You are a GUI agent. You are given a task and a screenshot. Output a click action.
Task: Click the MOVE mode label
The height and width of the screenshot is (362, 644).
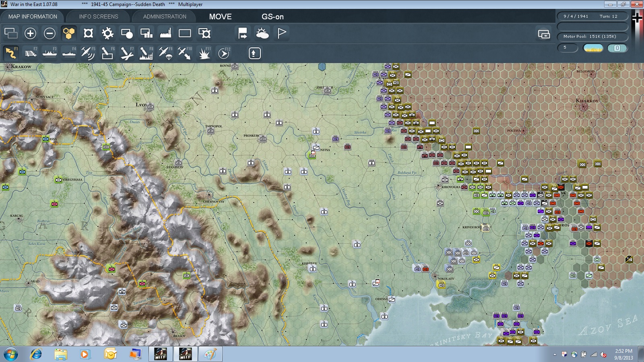pyautogui.click(x=220, y=16)
